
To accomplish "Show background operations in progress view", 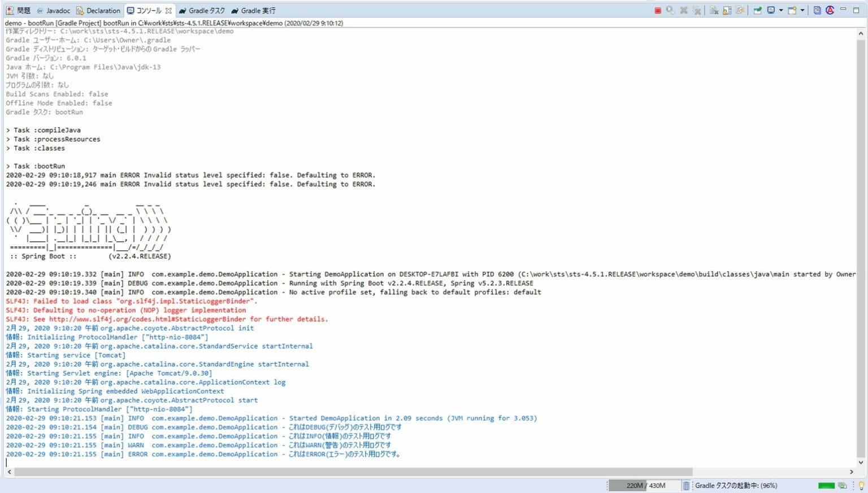I will tap(842, 486).
